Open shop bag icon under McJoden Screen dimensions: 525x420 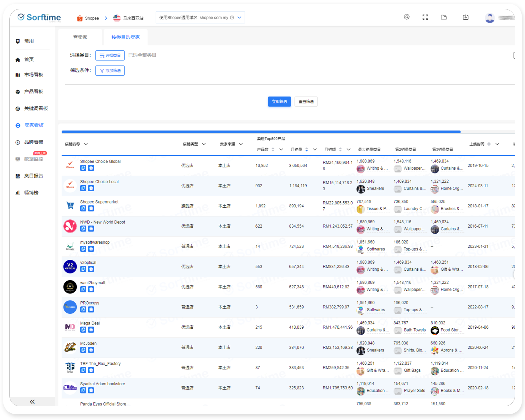tap(91, 350)
